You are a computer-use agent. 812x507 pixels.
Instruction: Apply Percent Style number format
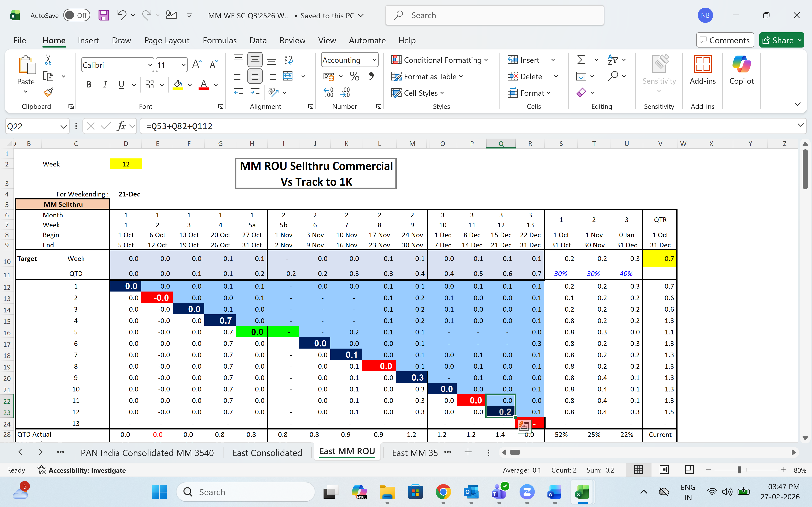pyautogui.click(x=354, y=76)
